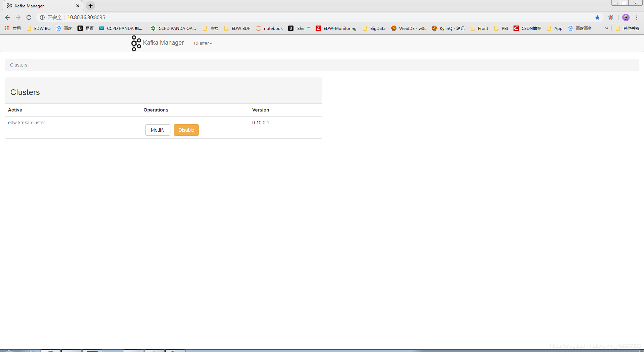Expand the hidden bookmarks chevron
Viewport: 644px width, 352px height.
coord(606,28)
